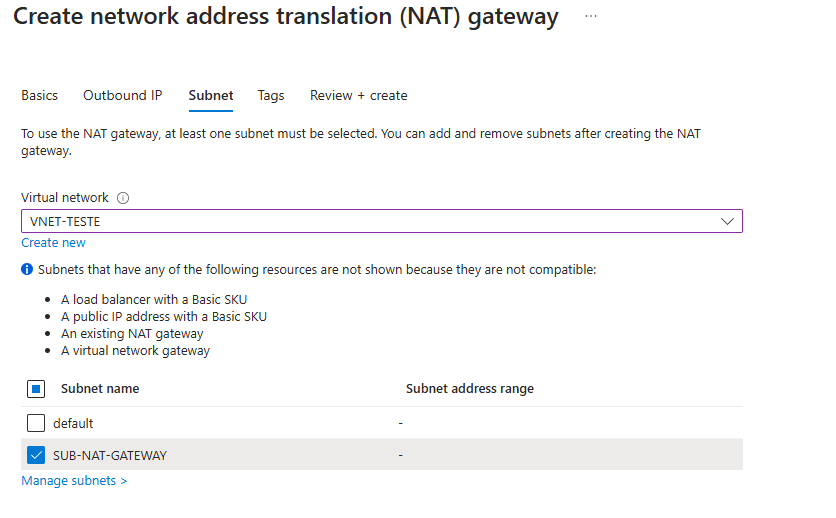Click the Create NAT gateway page title
Screen dimensions: 836x518
coord(285,18)
